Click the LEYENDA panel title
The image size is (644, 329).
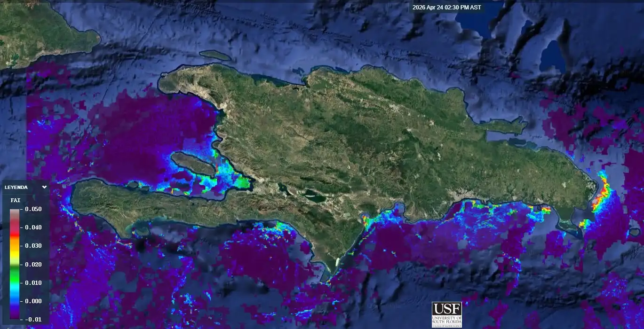pos(16,187)
